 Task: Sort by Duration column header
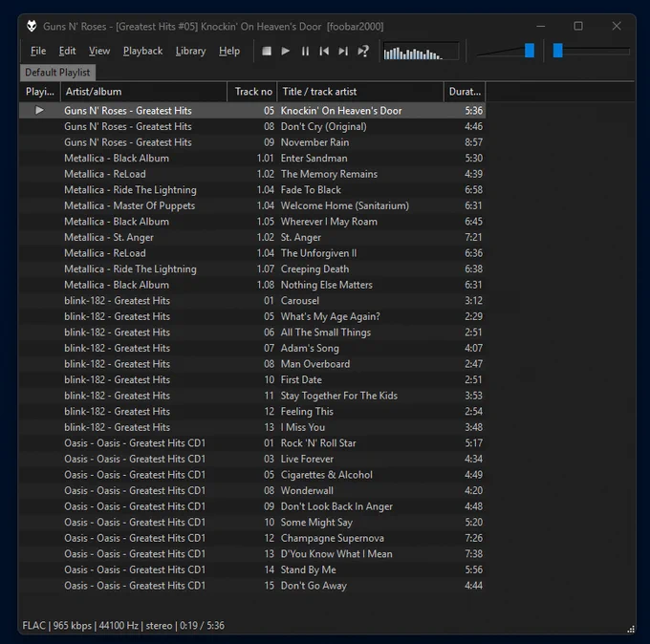coord(465,92)
